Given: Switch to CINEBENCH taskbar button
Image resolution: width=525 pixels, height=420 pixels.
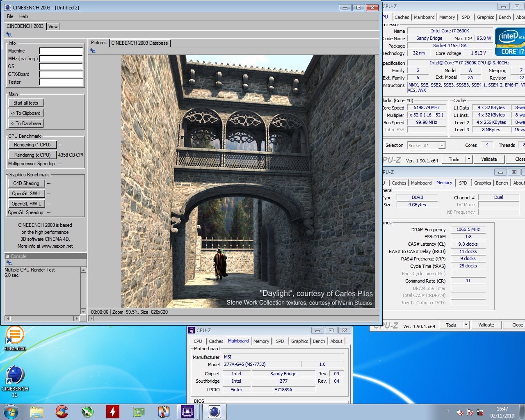Looking at the screenshot, I should 215,412.
